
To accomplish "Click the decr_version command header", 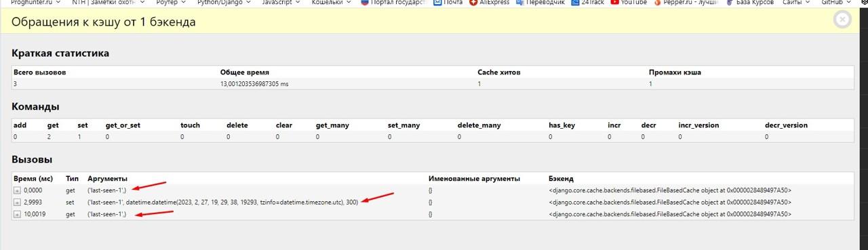I will pos(786,125).
